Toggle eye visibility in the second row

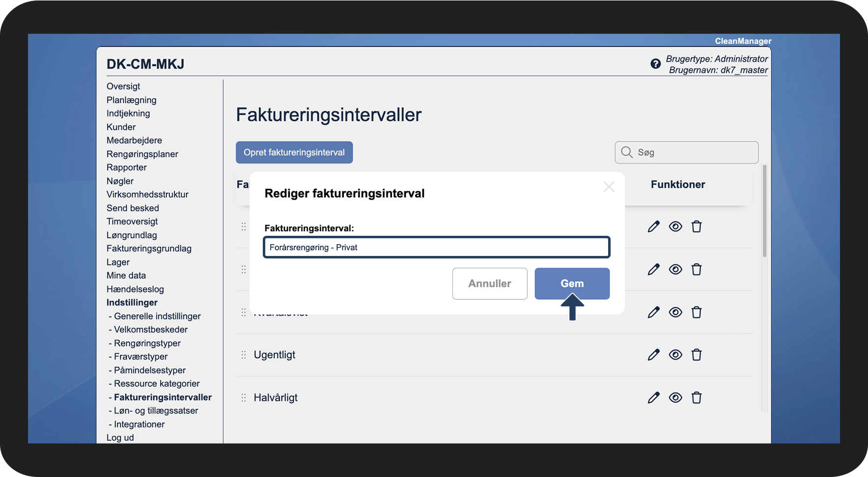675,269
